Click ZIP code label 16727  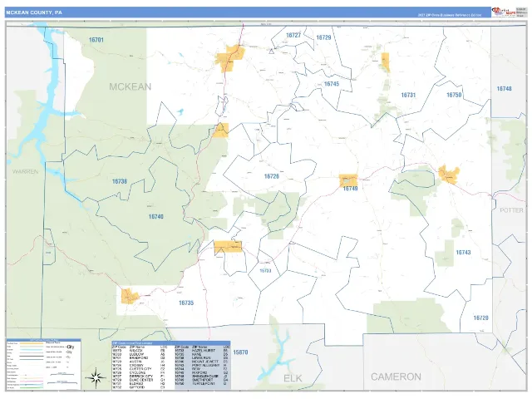tap(293, 35)
